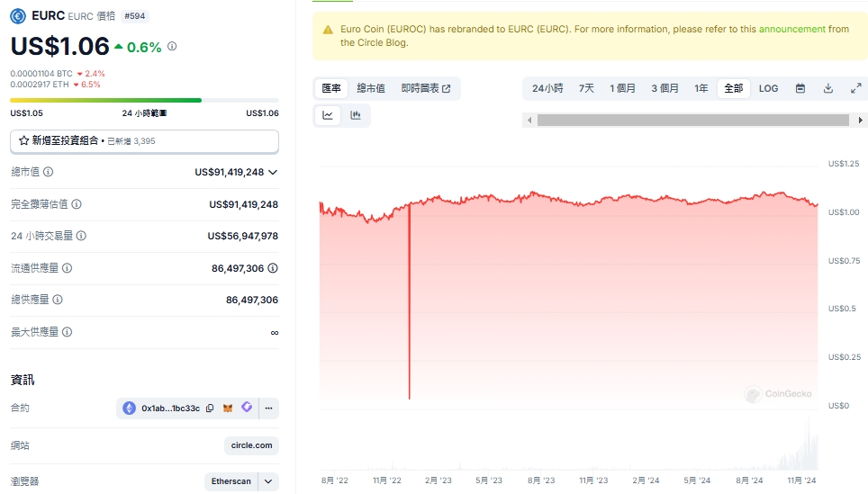Switch to 總市值 chart tab
Screen dimensions: 868x494
point(370,88)
